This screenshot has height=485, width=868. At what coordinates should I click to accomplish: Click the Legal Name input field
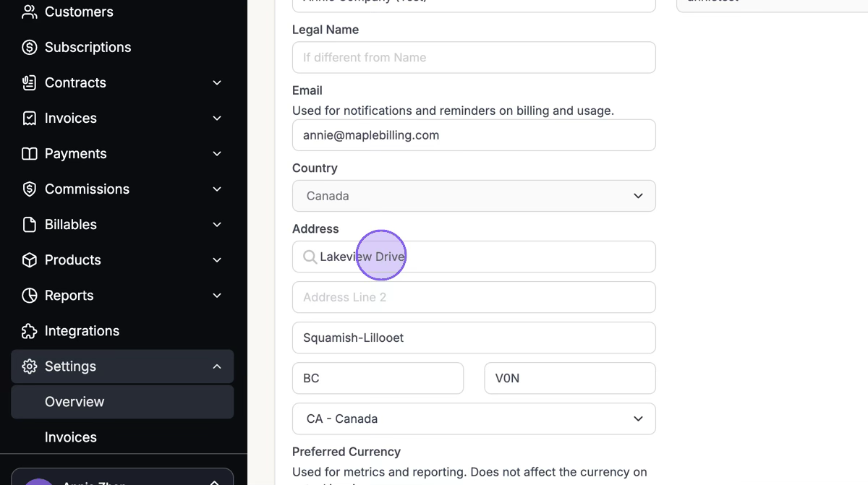click(x=474, y=57)
